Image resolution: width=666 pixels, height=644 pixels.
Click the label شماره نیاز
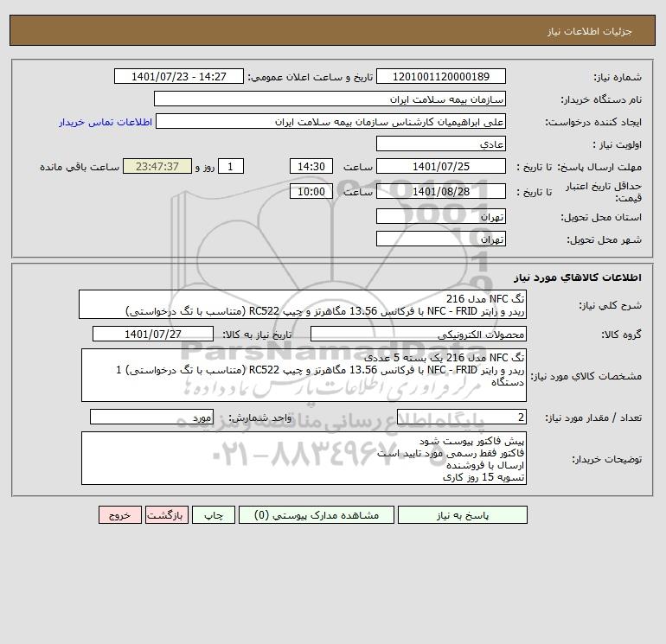tap(618, 77)
